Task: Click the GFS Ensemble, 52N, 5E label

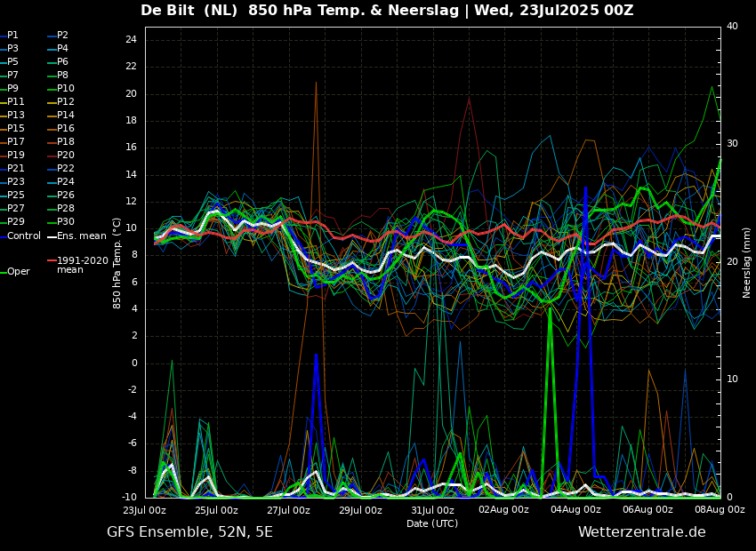Action: [189, 532]
